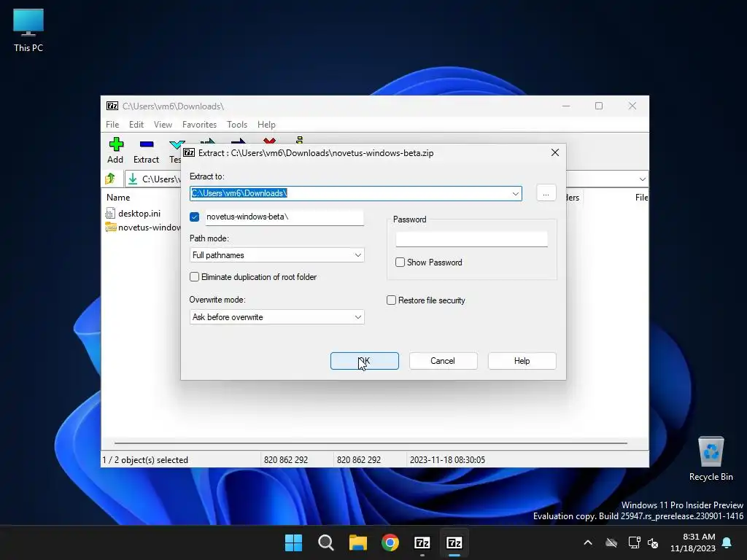Image resolution: width=747 pixels, height=560 pixels.
Task: Open the cloud sync tray icon
Action: pyautogui.click(x=611, y=542)
